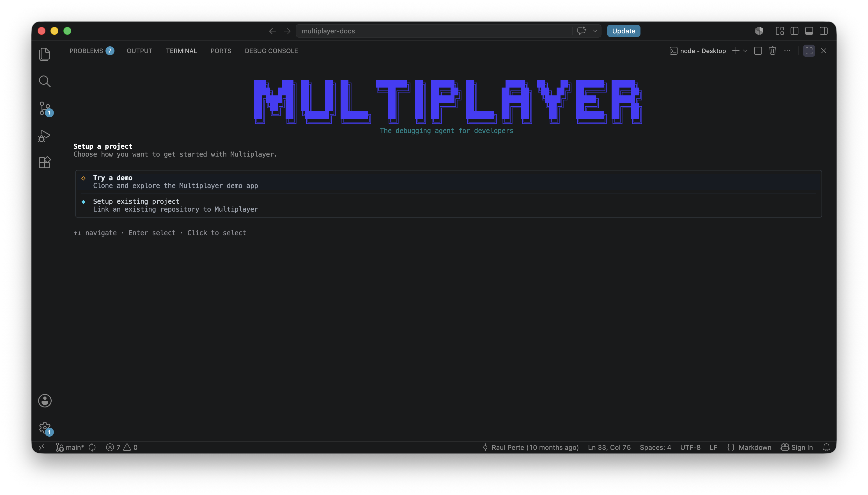
Task: Select the Try a demo option
Action: coord(448,182)
